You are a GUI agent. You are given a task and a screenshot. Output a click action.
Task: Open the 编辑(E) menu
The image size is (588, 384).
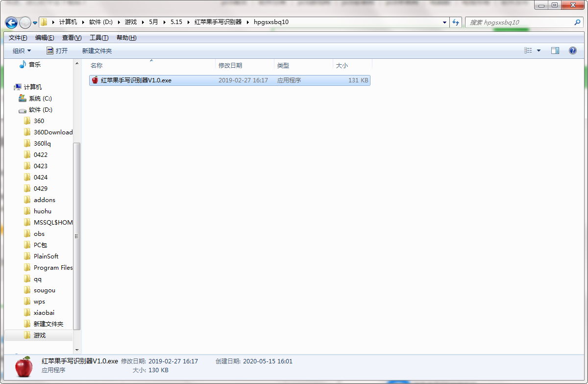(x=45, y=38)
